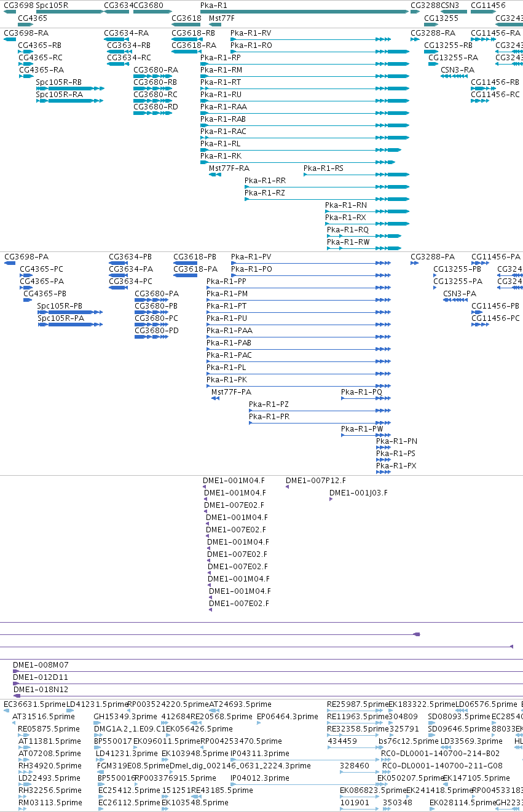Select protein Pka-R1-PAB
Viewport: 523px width, 812px height.
pos(229,342)
